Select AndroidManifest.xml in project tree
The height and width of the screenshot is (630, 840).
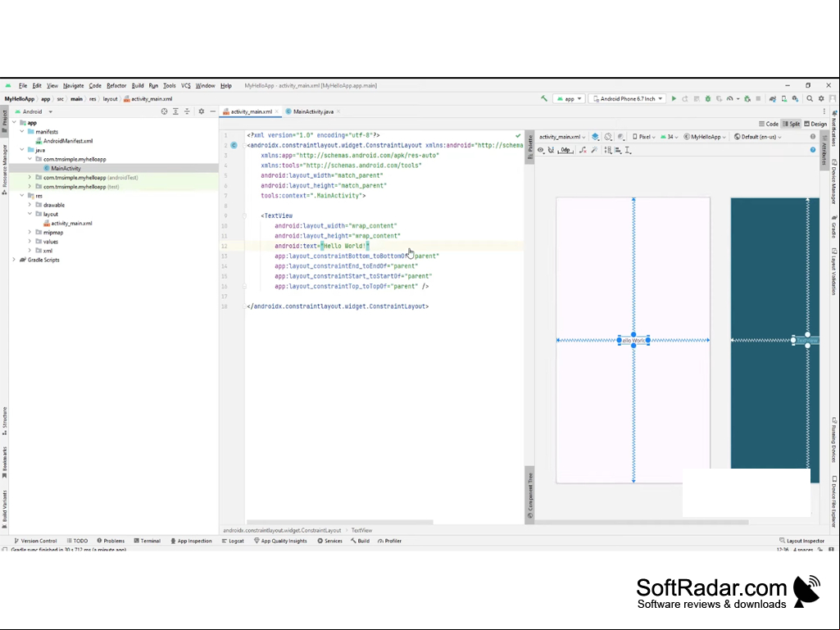(64, 141)
